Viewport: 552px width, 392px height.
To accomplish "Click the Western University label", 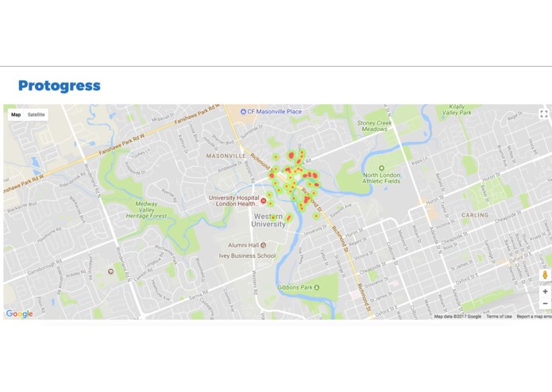I will click(x=268, y=220).
